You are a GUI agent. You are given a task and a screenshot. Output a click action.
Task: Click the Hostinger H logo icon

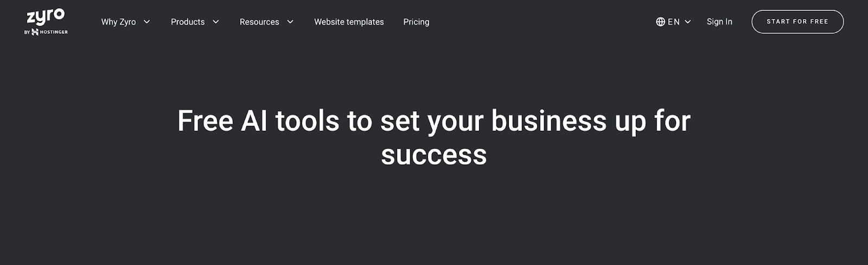[35, 32]
